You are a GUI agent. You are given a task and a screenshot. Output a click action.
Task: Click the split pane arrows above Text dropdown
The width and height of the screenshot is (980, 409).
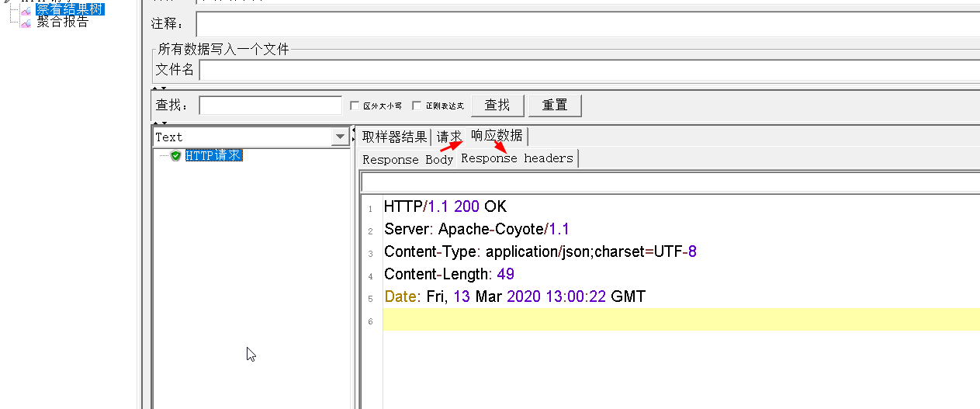[x=158, y=123]
